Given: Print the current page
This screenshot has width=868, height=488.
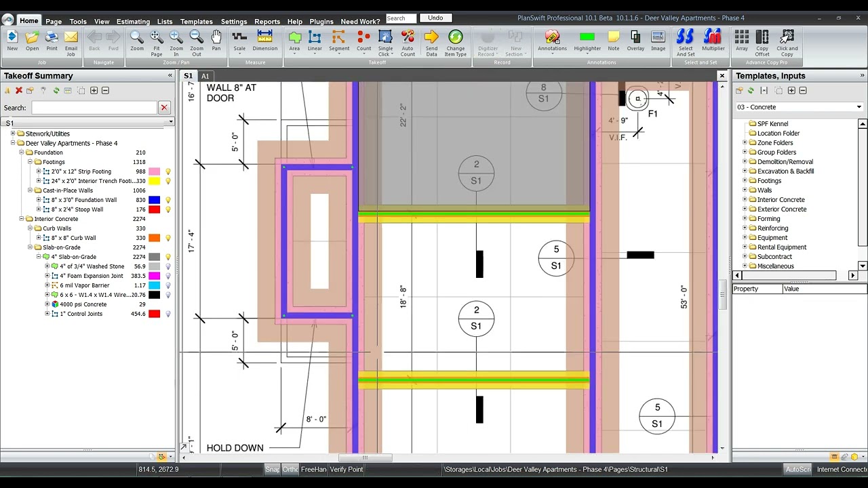Looking at the screenshot, I should [x=52, y=41].
